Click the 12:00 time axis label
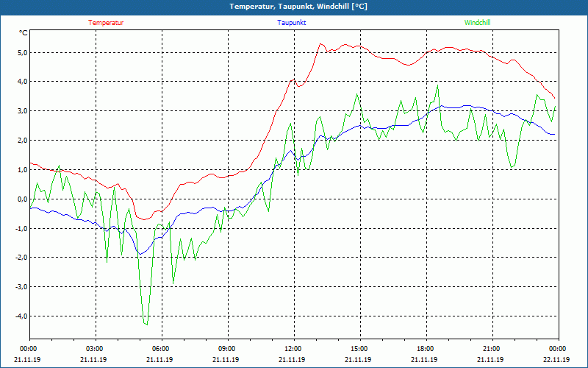Screen dimensions: 588x368 [x=292, y=349]
